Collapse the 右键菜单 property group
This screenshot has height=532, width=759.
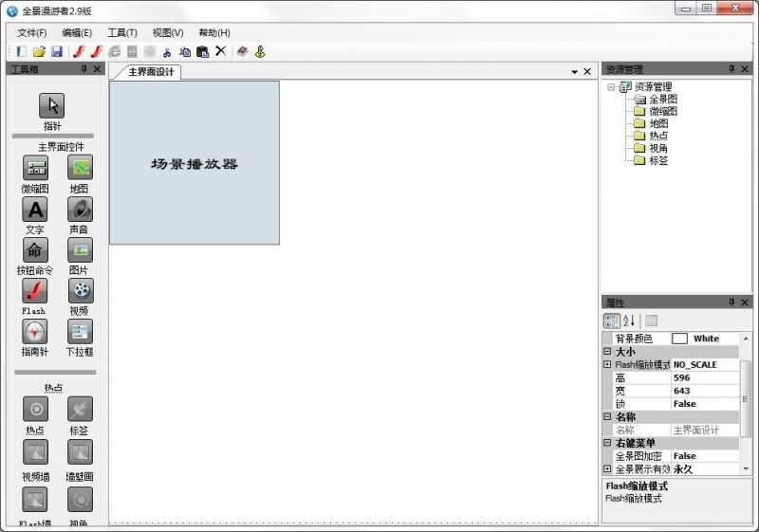click(x=607, y=443)
